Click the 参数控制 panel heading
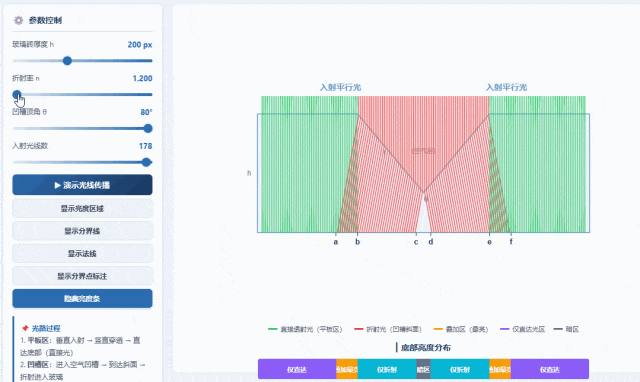Screen dimensions: 640x382 pyautogui.click(x=45, y=20)
